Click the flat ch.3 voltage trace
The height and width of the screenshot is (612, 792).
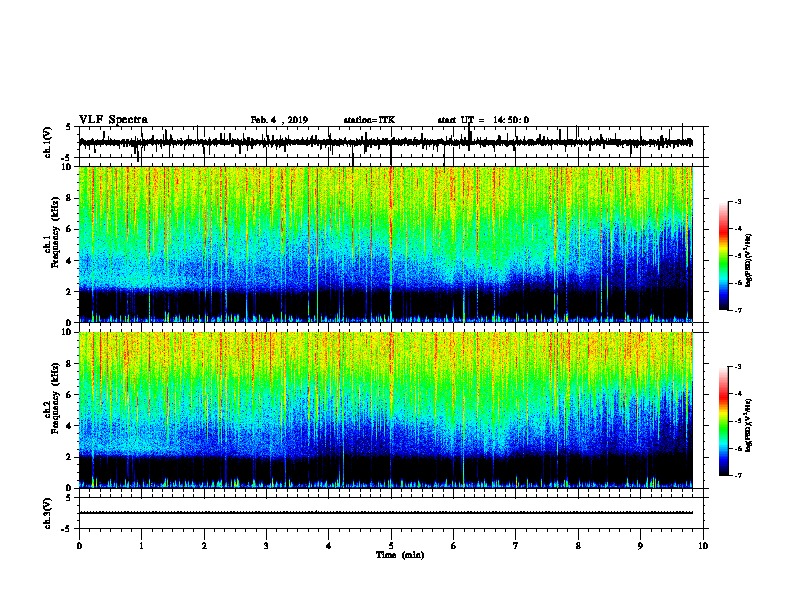click(385, 513)
